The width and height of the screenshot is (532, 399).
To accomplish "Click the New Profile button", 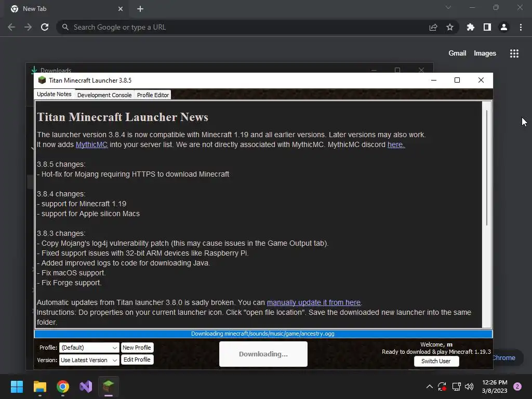I will [x=137, y=348].
